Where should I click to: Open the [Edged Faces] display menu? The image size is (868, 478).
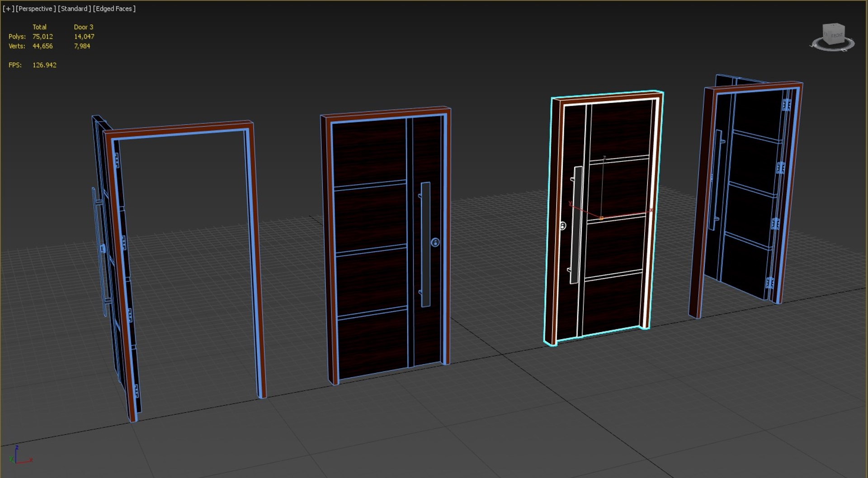[114, 9]
